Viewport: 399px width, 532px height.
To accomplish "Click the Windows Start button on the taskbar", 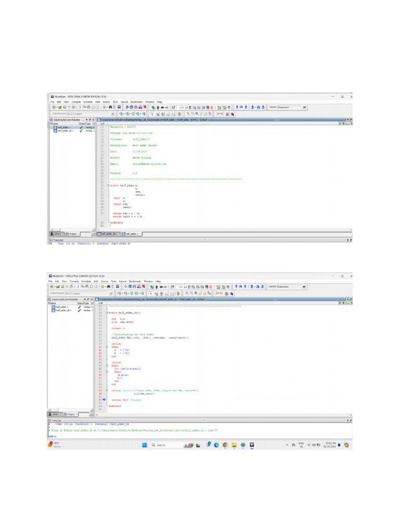I will [x=144, y=445].
